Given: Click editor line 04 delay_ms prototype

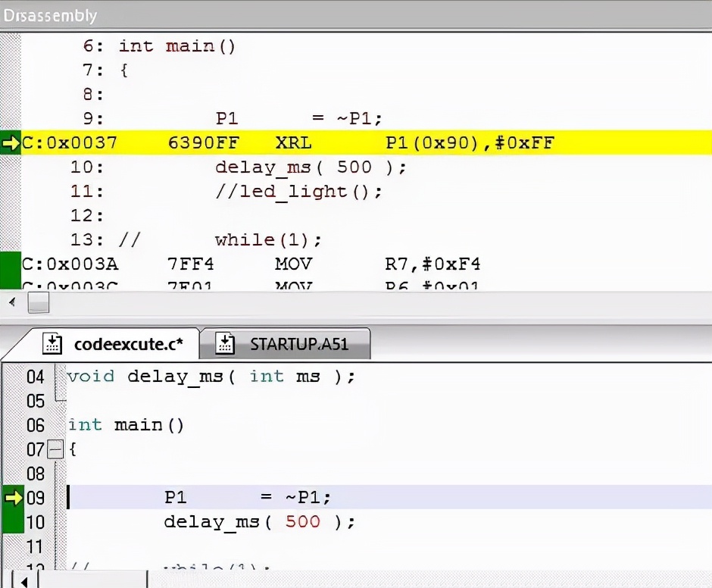Looking at the screenshot, I should [211, 377].
